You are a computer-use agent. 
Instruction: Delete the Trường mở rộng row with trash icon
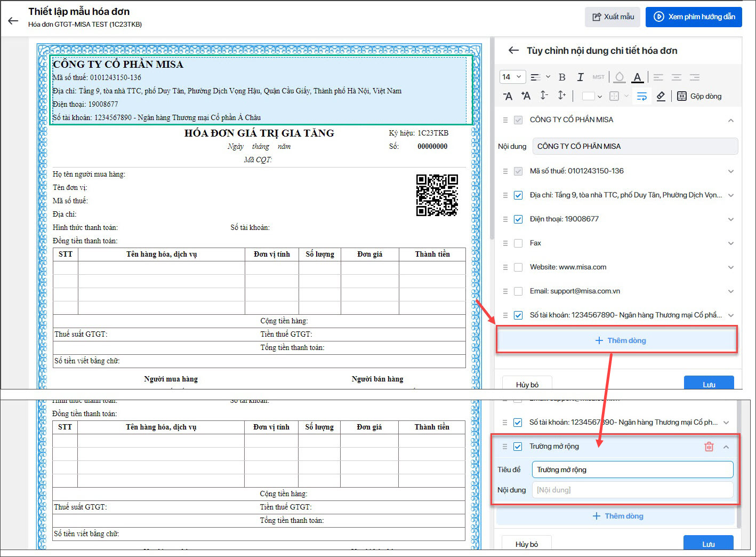[x=709, y=447]
